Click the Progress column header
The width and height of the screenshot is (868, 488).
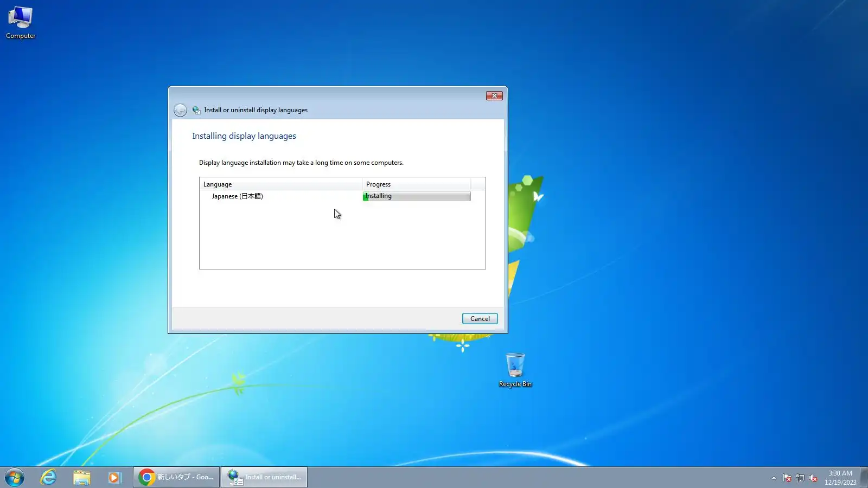click(x=417, y=184)
